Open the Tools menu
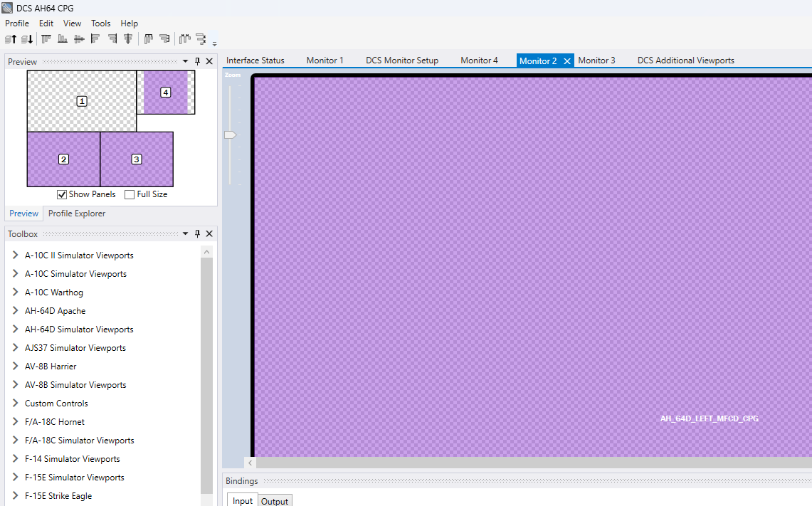This screenshot has width=812, height=506. click(x=100, y=23)
